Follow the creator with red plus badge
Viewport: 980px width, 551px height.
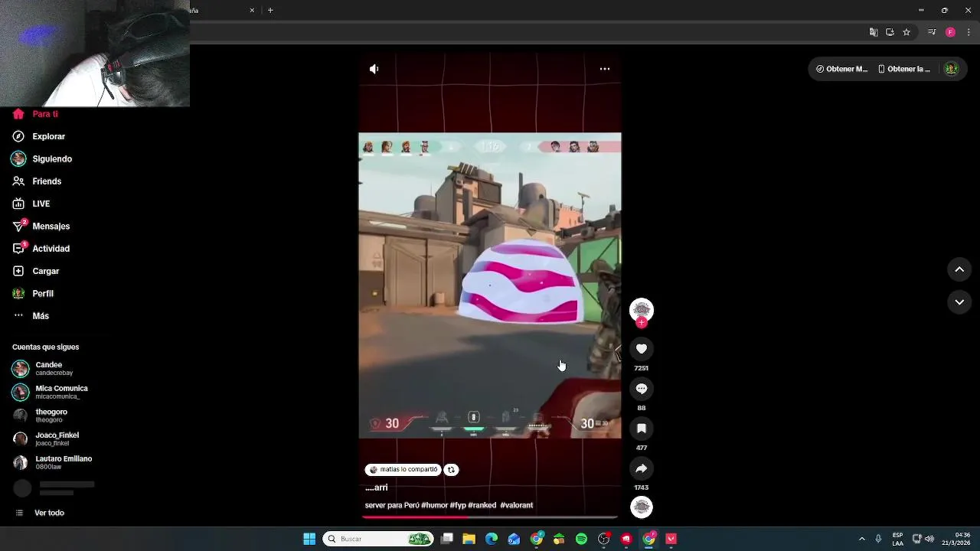point(642,323)
